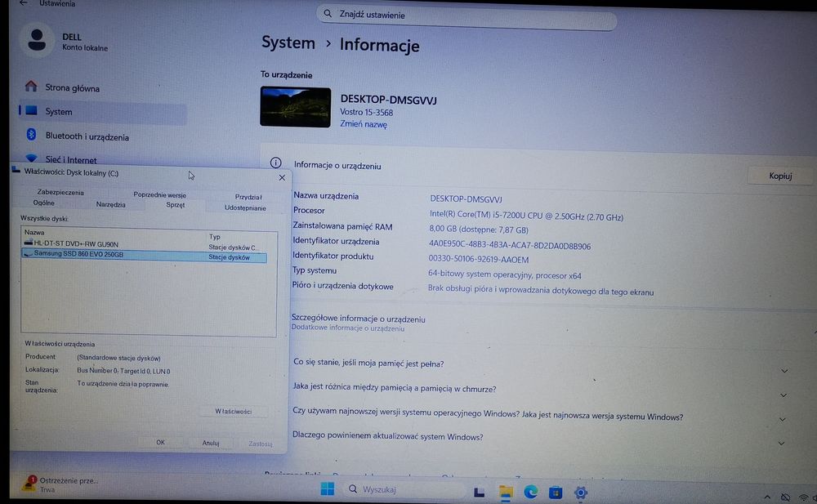
Task: Click DESKTOP-DMSGVVJ value beside Nazwa urządzenia
Action: coord(466,199)
